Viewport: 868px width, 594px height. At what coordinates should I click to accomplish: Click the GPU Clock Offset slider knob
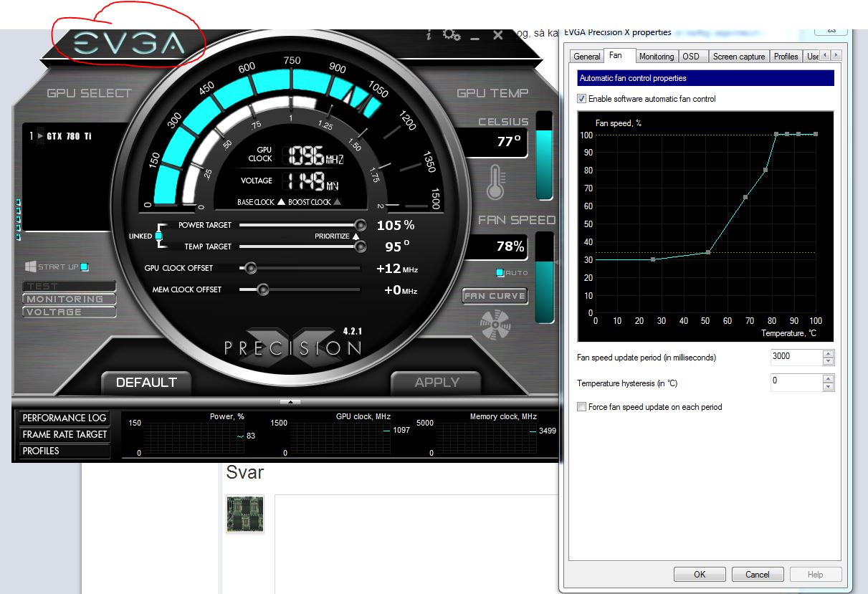pos(251,268)
